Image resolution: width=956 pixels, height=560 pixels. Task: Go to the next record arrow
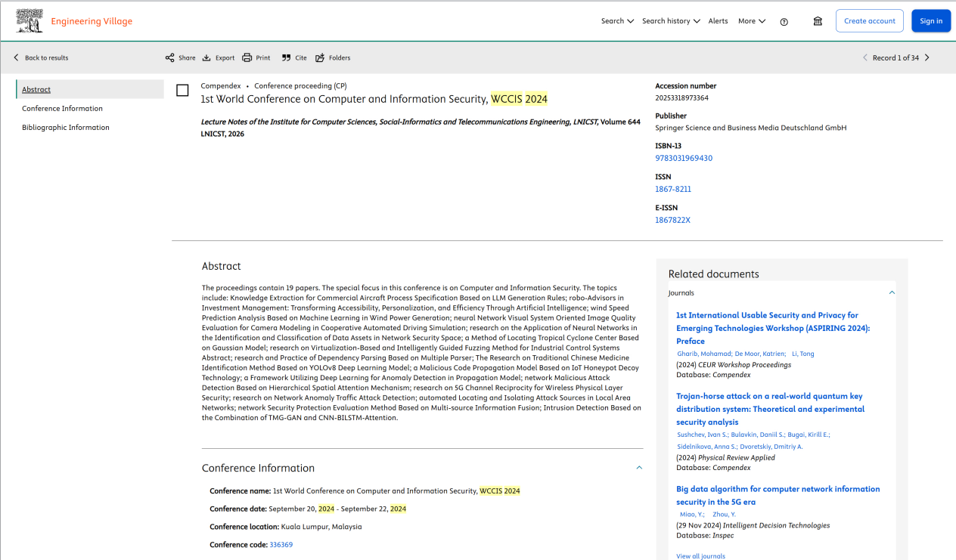tap(927, 57)
